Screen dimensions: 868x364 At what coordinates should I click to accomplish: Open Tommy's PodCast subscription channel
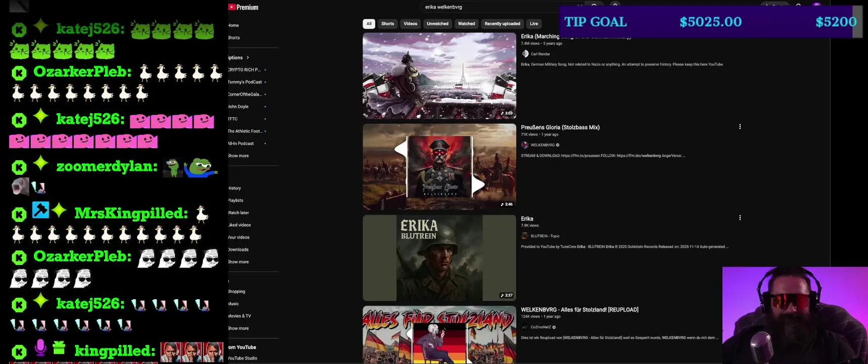tap(245, 82)
